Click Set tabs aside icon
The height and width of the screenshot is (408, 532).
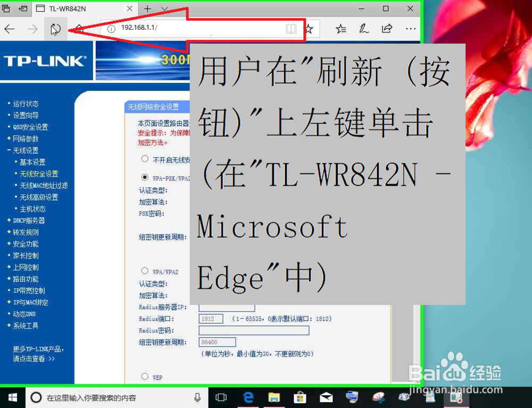(x=23, y=9)
